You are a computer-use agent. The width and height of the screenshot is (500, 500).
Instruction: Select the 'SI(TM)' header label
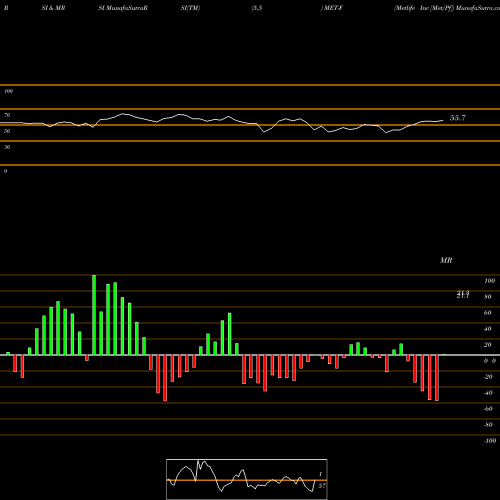point(190,8)
